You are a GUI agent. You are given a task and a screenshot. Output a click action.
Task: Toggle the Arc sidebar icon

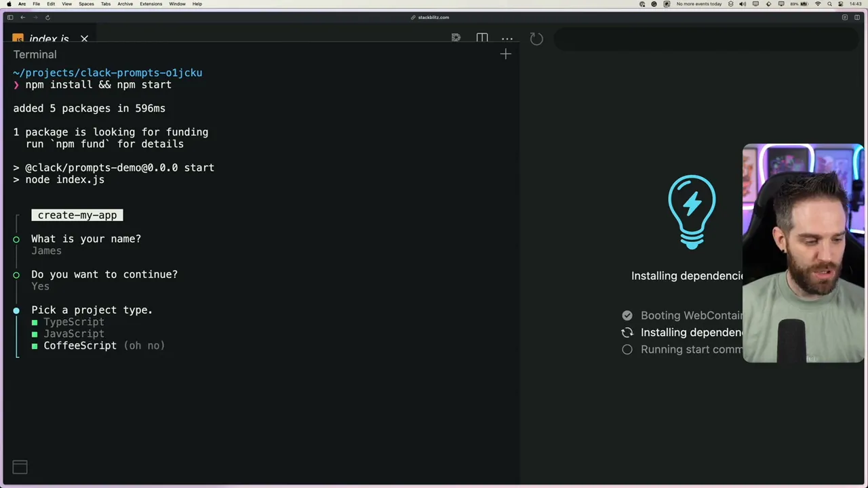tap(10, 17)
